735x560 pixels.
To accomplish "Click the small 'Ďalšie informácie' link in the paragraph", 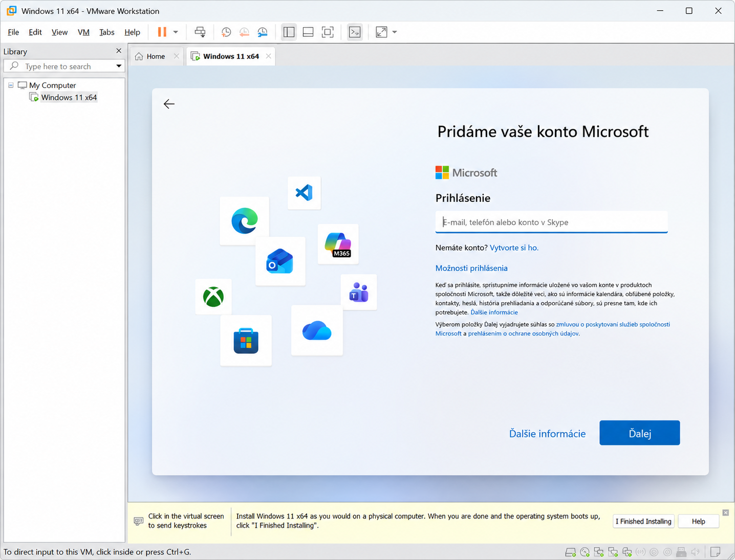I will [494, 312].
